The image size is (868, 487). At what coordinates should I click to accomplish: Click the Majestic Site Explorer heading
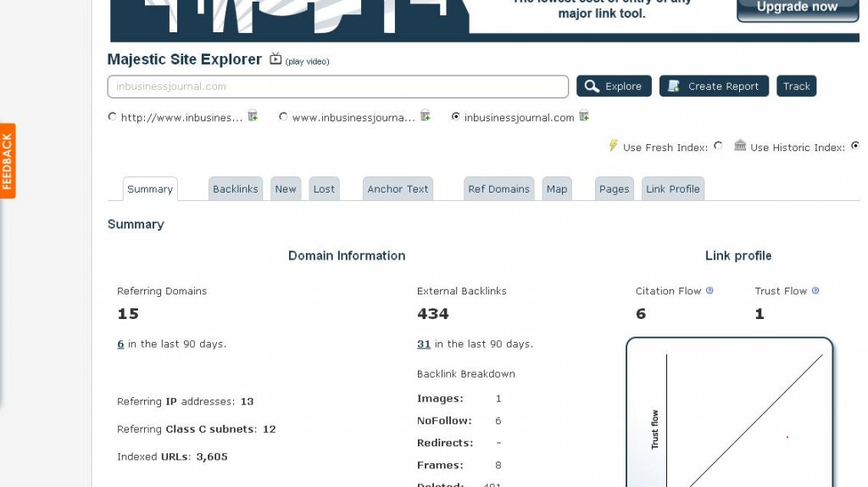coord(184,59)
